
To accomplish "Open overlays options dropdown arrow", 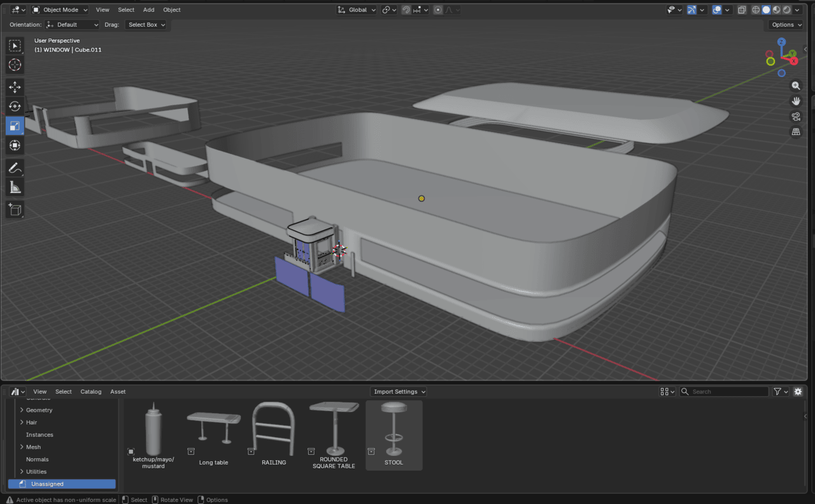I will [x=728, y=10].
